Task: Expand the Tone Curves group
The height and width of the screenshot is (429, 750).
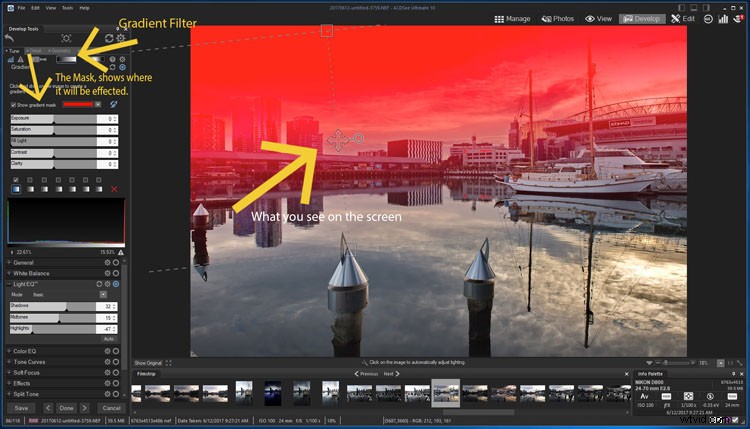Action: [9, 362]
